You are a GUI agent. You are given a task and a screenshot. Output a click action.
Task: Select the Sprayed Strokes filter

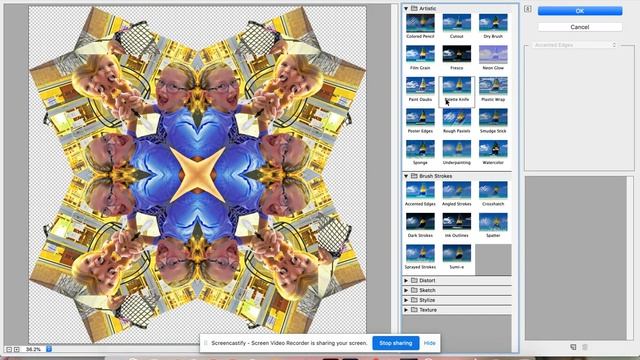point(420,253)
